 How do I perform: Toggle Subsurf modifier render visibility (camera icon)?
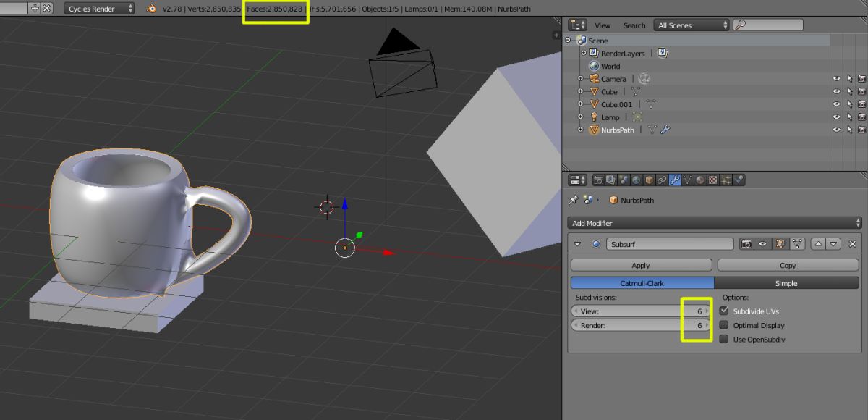point(746,244)
